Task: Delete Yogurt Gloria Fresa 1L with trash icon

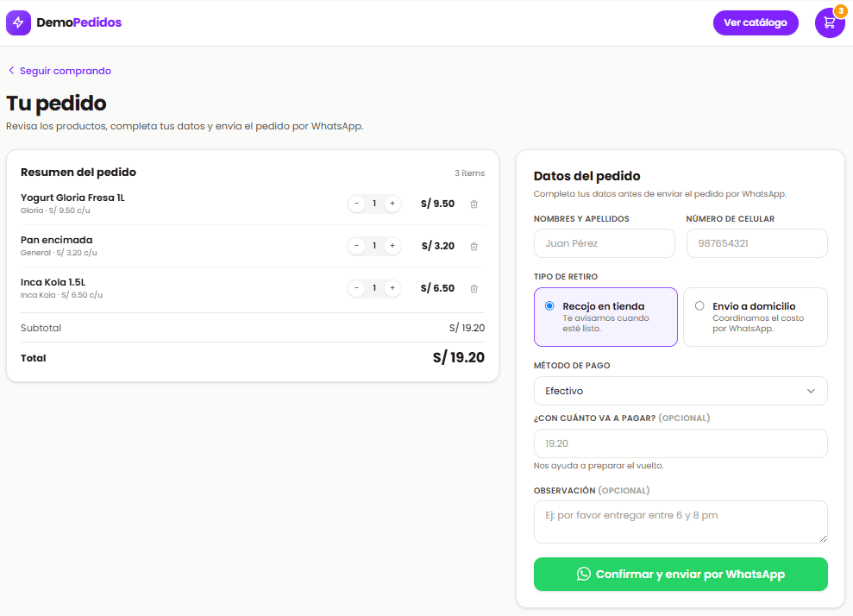Action: 474,204
